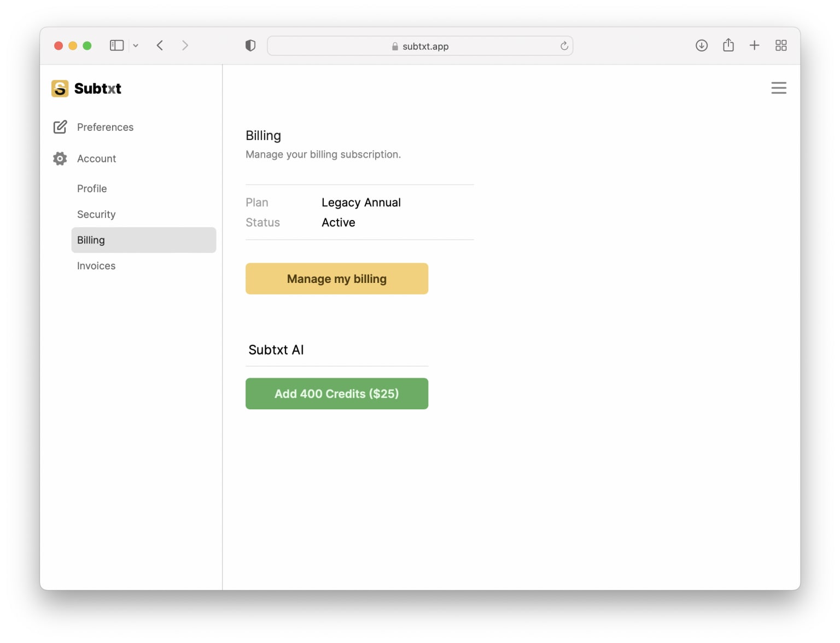Open Invoices in the sidebar
Screen dimensions: 840x643
click(x=96, y=265)
